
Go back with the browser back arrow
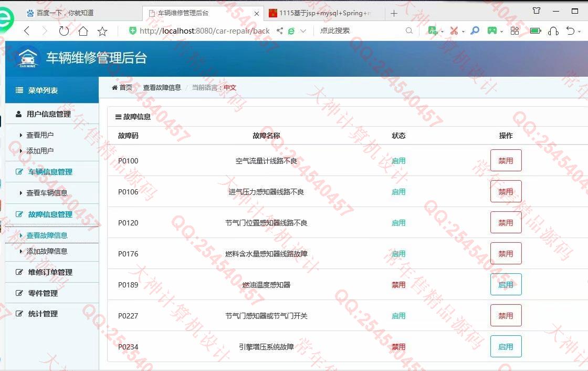(27, 31)
